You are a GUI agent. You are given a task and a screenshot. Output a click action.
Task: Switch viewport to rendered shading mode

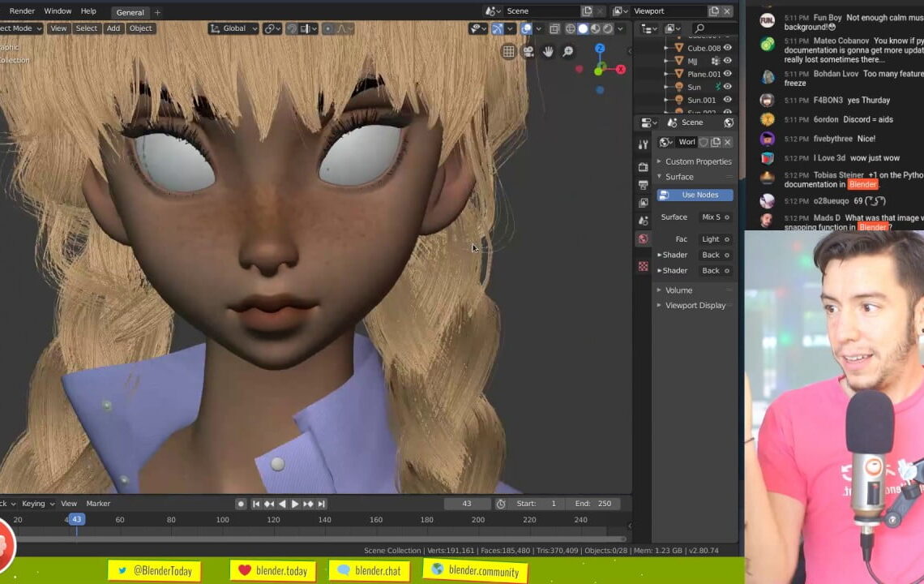606,29
